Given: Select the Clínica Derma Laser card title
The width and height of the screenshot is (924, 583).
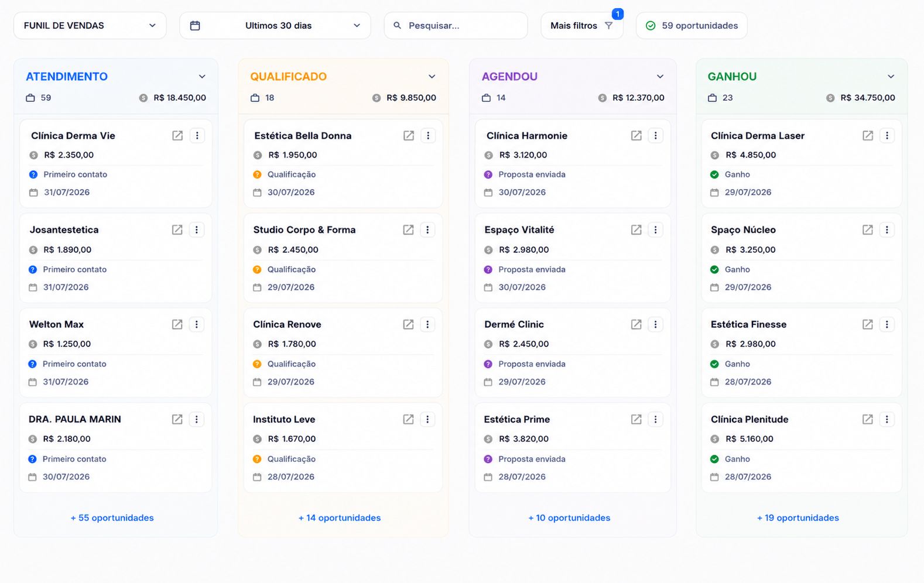Looking at the screenshot, I should coord(758,136).
